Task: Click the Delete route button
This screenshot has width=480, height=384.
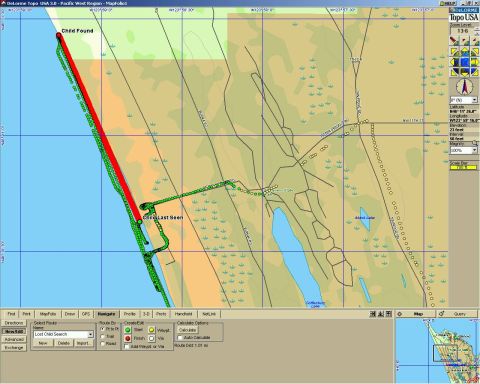Action: (64, 343)
